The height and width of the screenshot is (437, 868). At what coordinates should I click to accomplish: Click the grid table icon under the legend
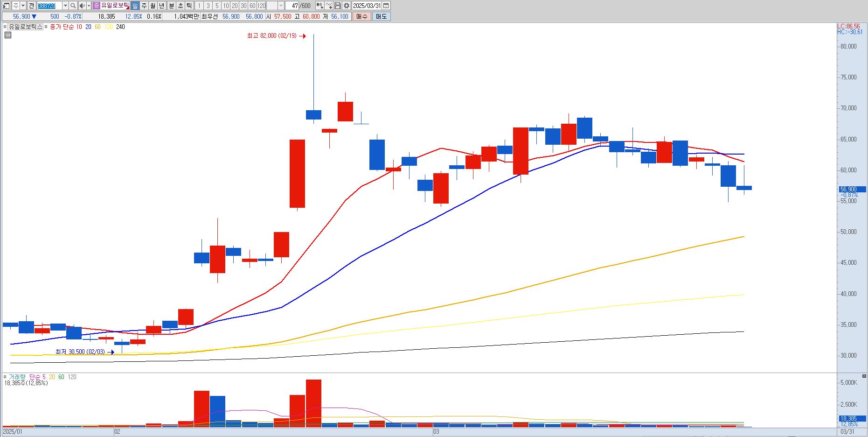pyautogui.click(x=7, y=35)
